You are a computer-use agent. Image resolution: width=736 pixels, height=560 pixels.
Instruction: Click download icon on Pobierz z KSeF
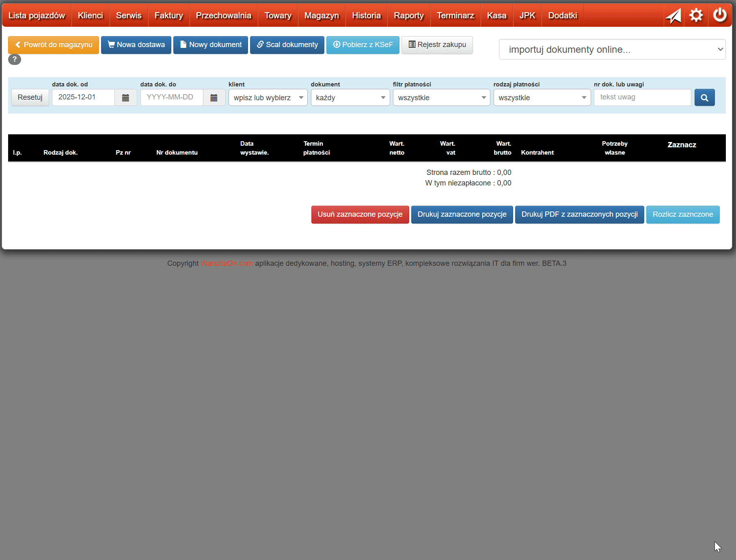point(336,45)
